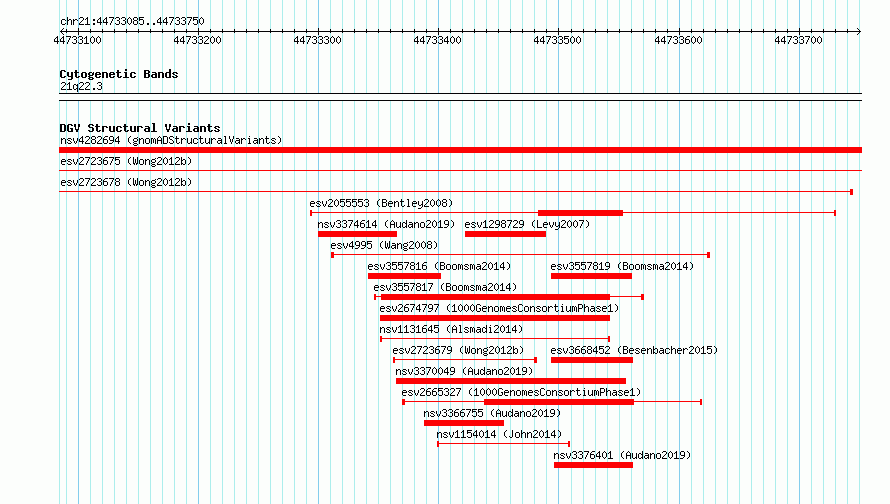890x504 pixels.
Task: Click the 44733500 ruler position label
Action: coord(557,40)
